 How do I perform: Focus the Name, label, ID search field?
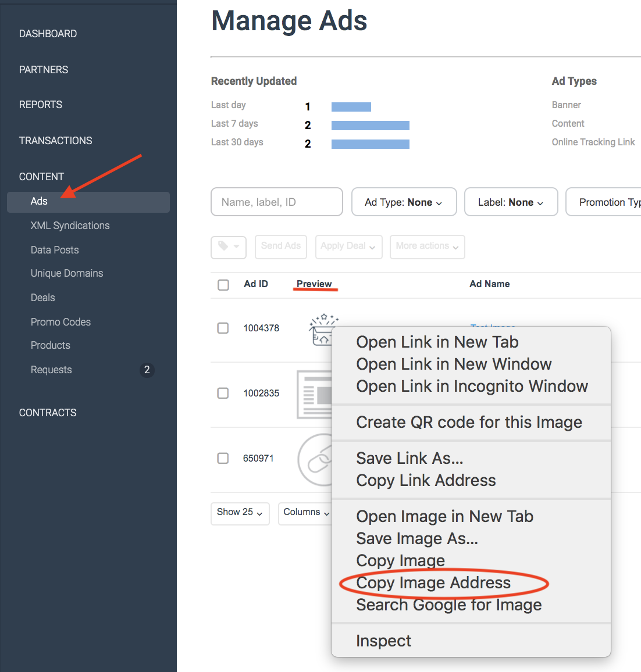coord(277,202)
